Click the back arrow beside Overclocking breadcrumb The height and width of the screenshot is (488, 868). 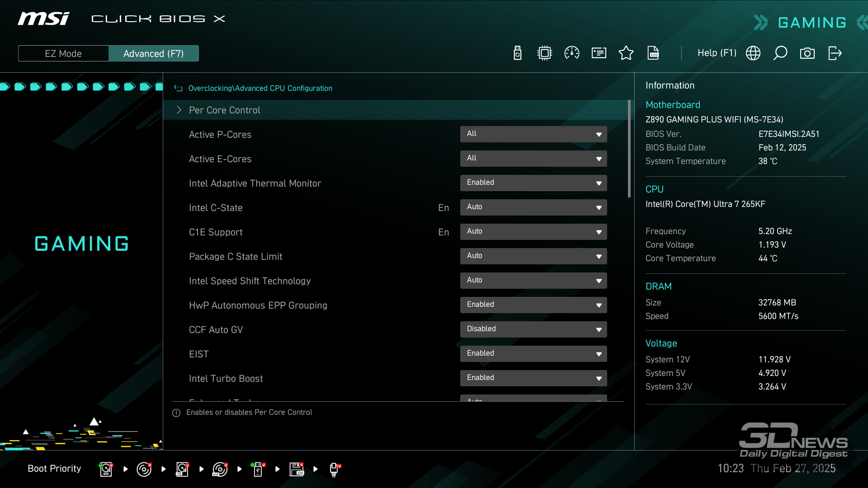pyautogui.click(x=178, y=89)
